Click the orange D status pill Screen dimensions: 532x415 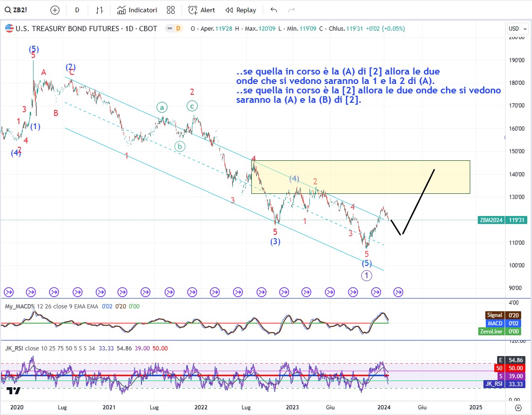pos(178,28)
